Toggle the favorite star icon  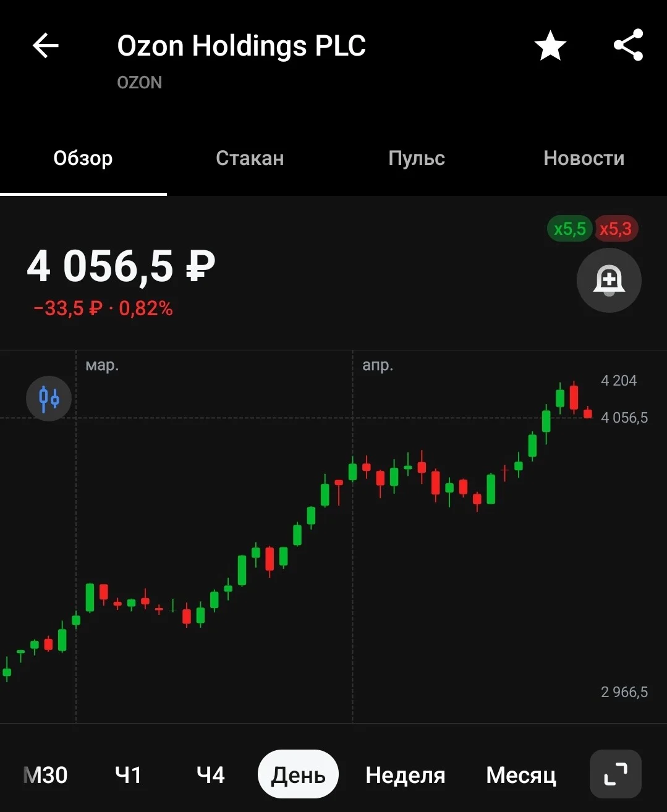click(550, 46)
